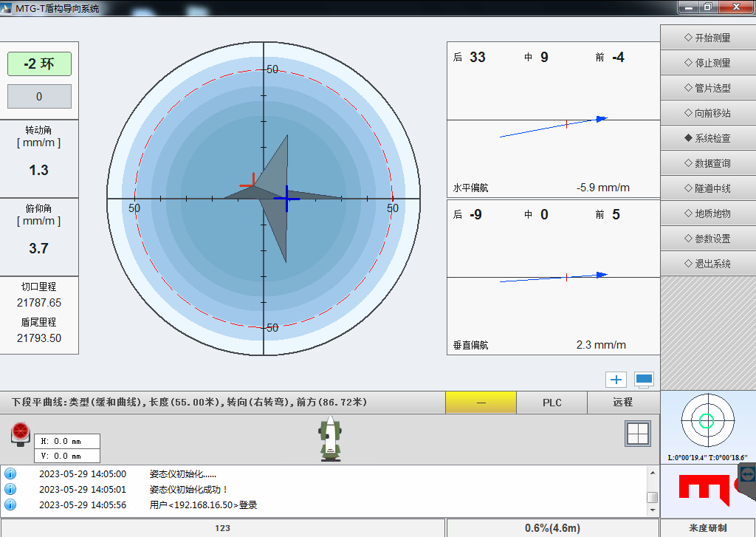Open 系统检查 from the side menu
Viewport: 756px width, 537px height.
click(x=708, y=138)
